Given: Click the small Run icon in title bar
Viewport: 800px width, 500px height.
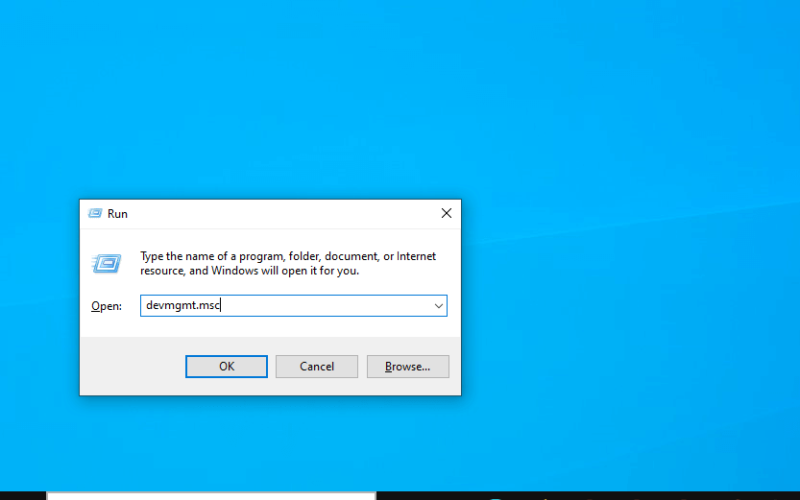Looking at the screenshot, I should 95,213.
